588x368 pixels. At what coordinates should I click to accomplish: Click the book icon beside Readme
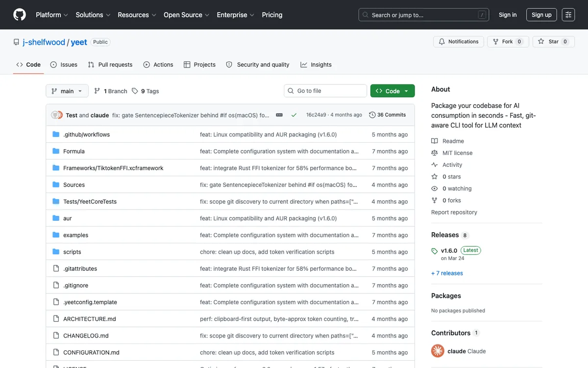pos(435,141)
